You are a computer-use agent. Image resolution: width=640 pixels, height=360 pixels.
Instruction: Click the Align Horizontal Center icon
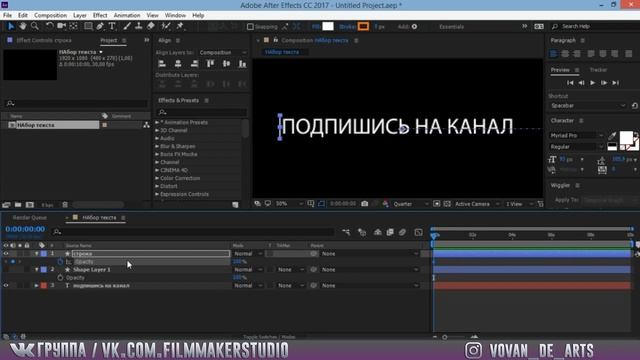pyautogui.click(x=178, y=64)
